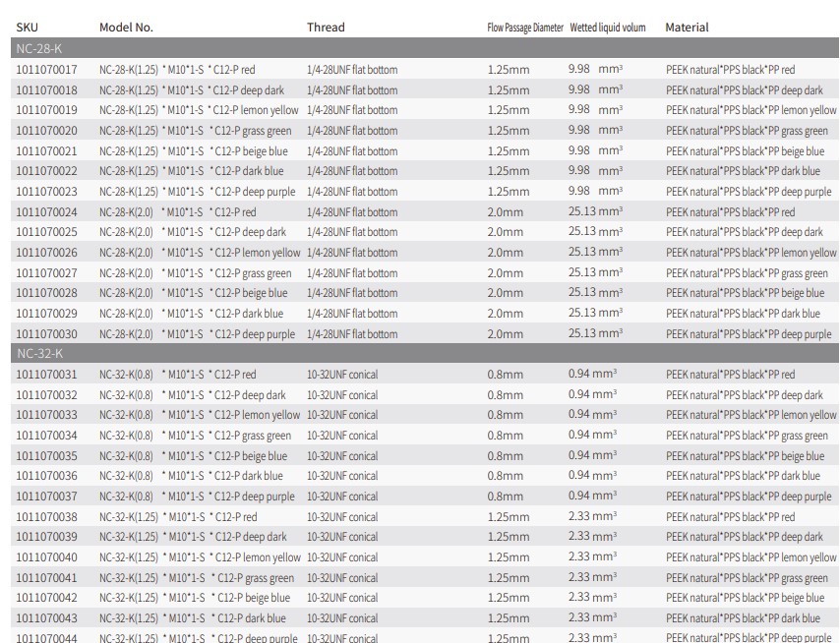Click 2.0mm diameter in row 1011070024
840x643 pixels.
click(506, 212)
